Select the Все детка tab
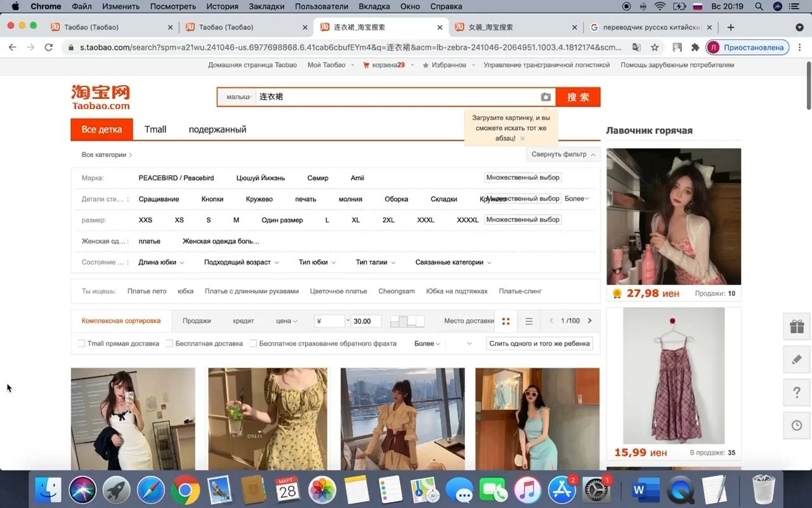 point(101,130)
